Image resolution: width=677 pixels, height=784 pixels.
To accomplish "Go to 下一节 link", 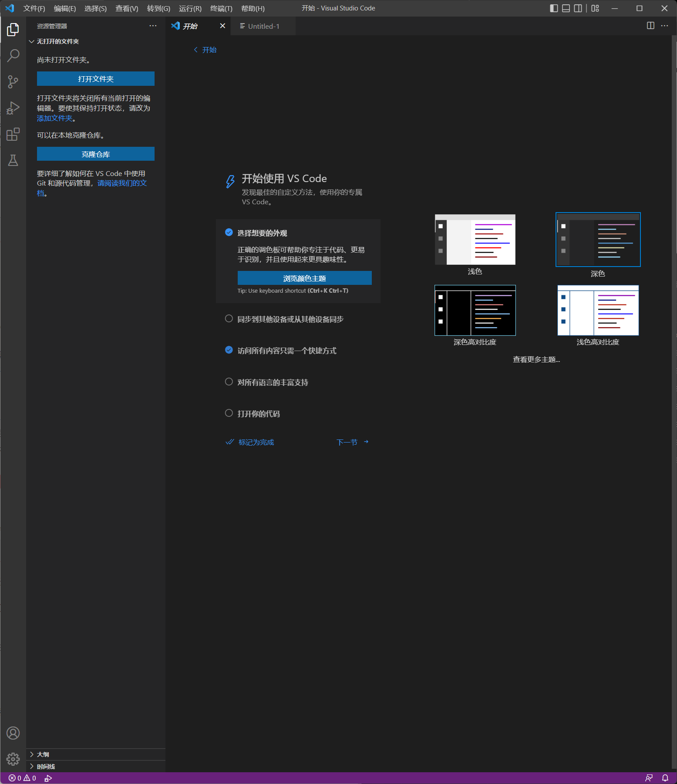I will pyautogui.click(x=353, y=442).
